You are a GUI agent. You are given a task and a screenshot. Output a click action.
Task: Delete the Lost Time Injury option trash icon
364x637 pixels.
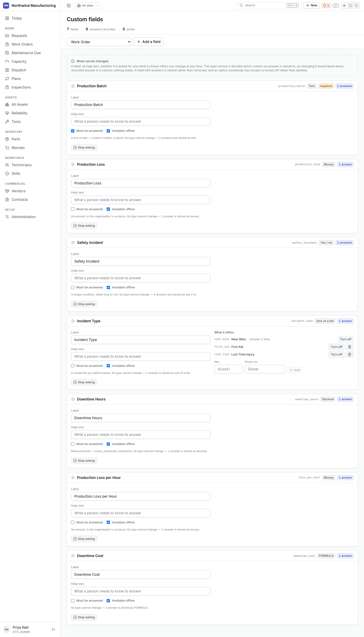pos(349,354)
